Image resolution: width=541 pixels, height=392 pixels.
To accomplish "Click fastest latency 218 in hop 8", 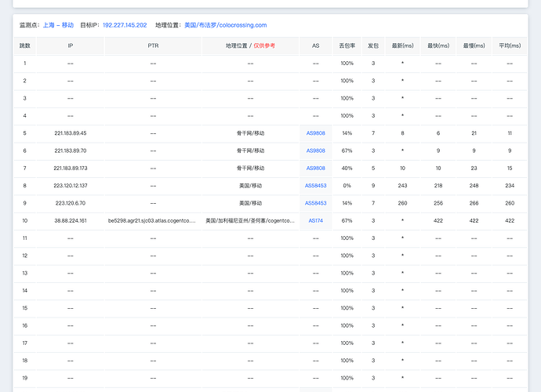I will tap(438, 186).
